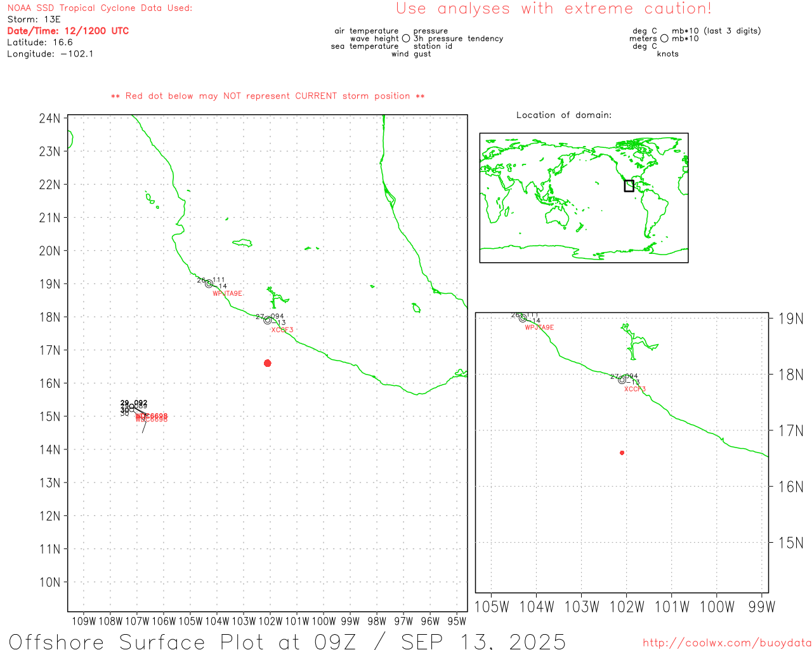Click the 'Use analyses with extreme caution!' warning
The width and height of the screenshot is (812, 650).
coord(554,9)
